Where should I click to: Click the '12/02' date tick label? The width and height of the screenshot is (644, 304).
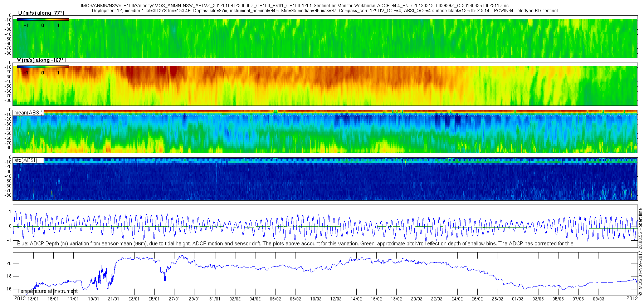tap(336, 299)
